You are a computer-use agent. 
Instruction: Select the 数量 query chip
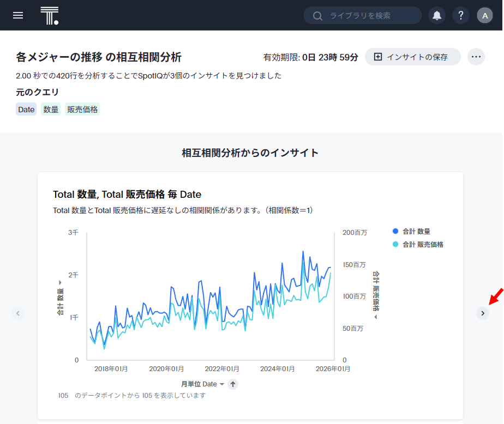[x=51, y=110]
